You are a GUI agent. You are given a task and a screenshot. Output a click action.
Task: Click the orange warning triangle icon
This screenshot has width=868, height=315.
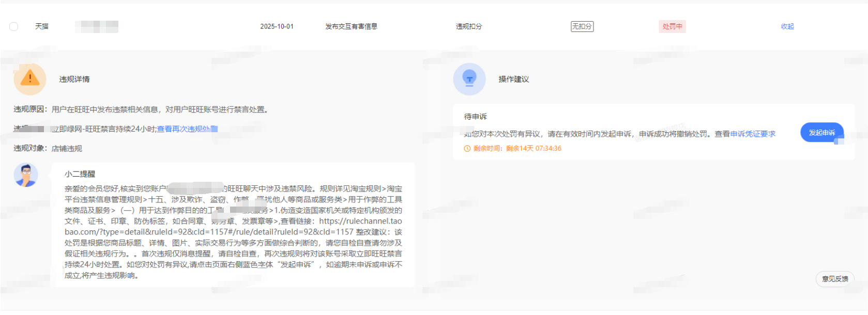30,78
